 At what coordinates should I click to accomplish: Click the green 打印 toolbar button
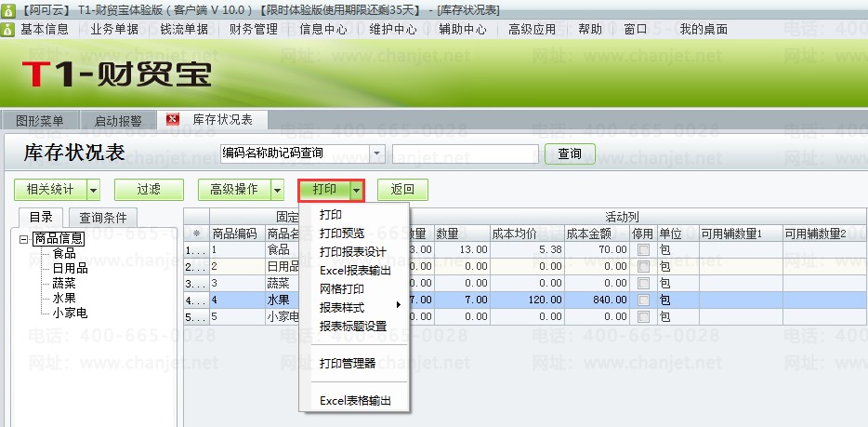pyautogui.click(x=325, y=190)
